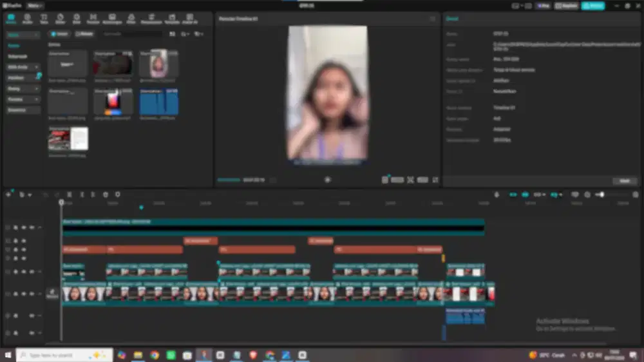Click the Undo icon in timeline toolbar
Screen dimensions: 644x362
point(45,195)
